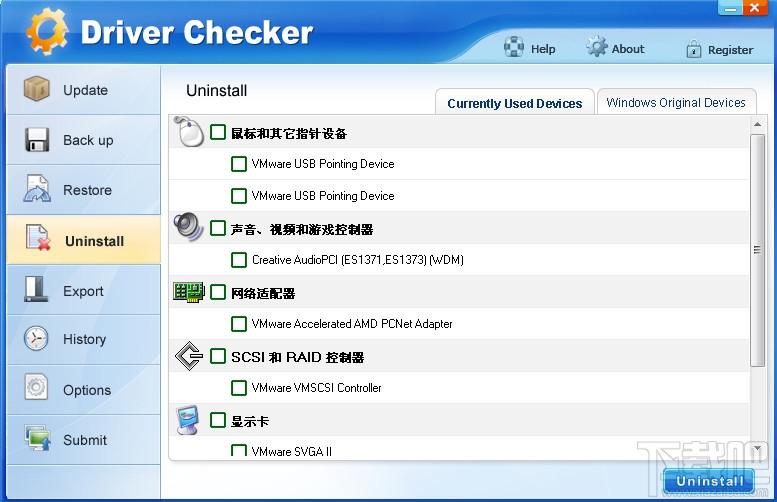The image size is (777, 502).
Task: Click the SCSI 和 RAID 控制器 category icon
Action: (x=188, y=356)
